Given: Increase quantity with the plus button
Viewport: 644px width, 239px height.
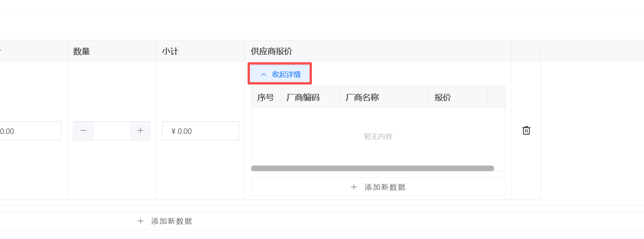Looking at the screenshot, I should point(140,131).
